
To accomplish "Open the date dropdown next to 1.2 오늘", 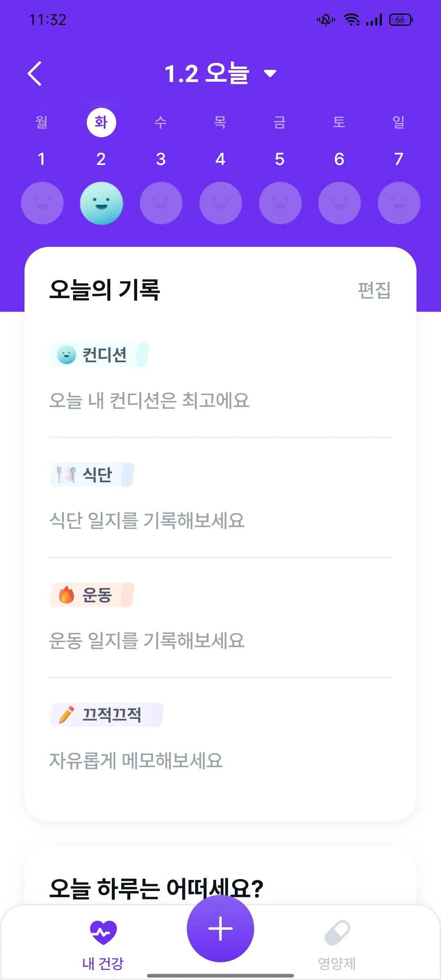I will [x=270, y=73].
